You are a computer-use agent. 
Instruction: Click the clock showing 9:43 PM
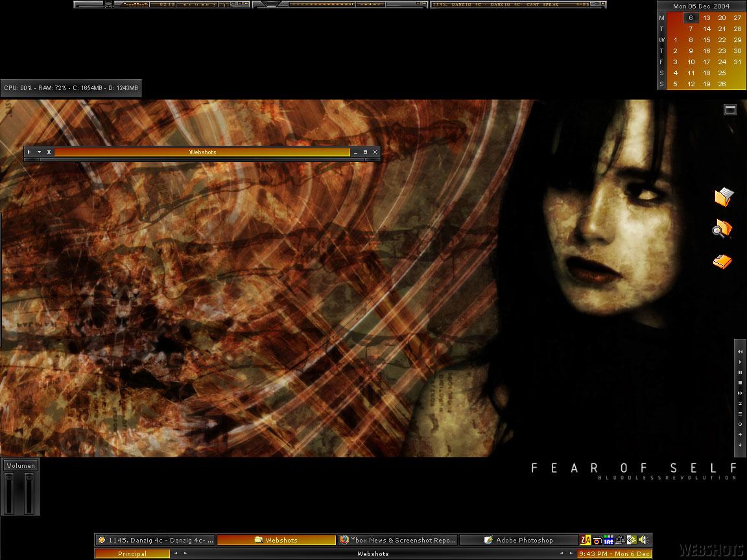click(x=614, y=554)
